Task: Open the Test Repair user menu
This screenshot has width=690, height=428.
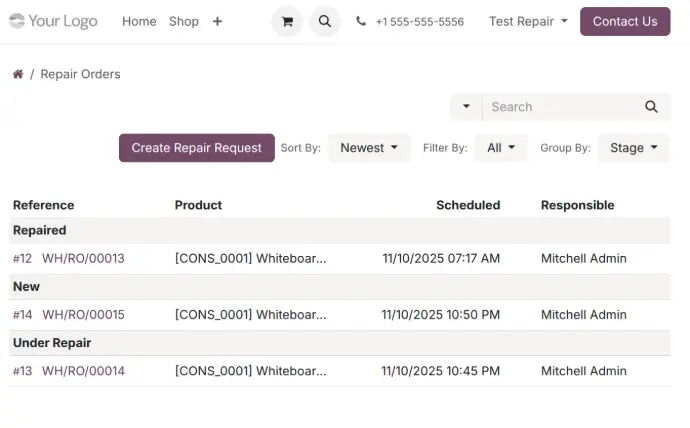Action: [x=528, y=21]
